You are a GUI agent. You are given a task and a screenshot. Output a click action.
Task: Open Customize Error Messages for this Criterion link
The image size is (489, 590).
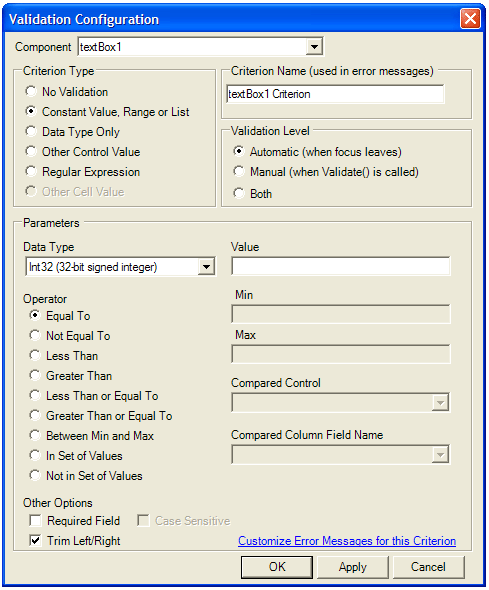[x=347, y=541]
